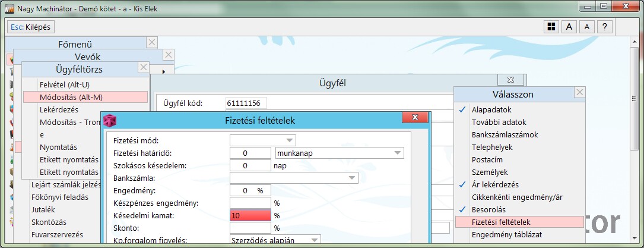Open Főkönyvi feladás menu item

(59, 197)
